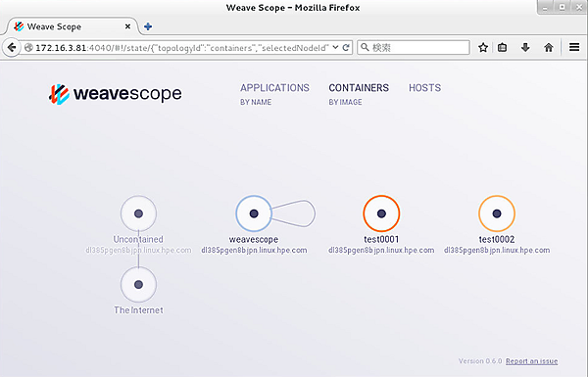Reload the page with the refresh icon
588x377 pixels.
pos(346,48)
